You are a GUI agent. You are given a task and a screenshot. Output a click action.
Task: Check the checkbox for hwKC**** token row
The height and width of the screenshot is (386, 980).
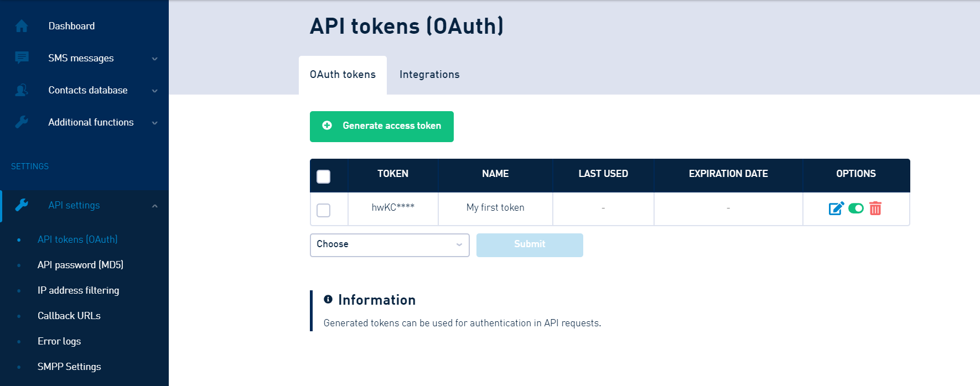coord(323,210)
